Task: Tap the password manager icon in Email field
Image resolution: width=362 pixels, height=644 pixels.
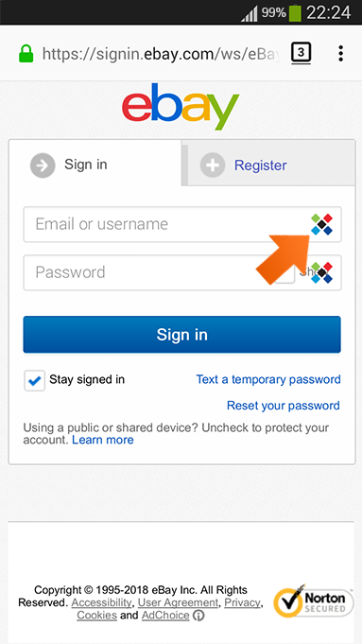Action: tap(321, 224)
